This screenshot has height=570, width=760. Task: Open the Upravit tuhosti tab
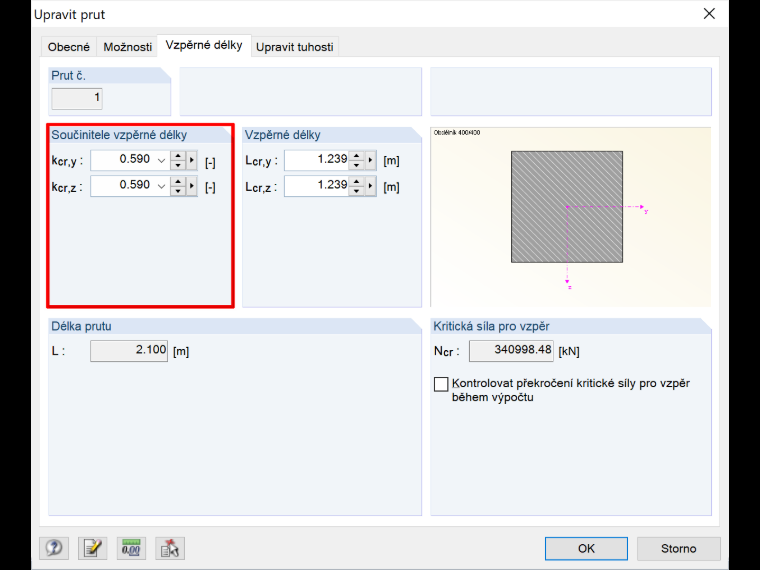point(295,47)
